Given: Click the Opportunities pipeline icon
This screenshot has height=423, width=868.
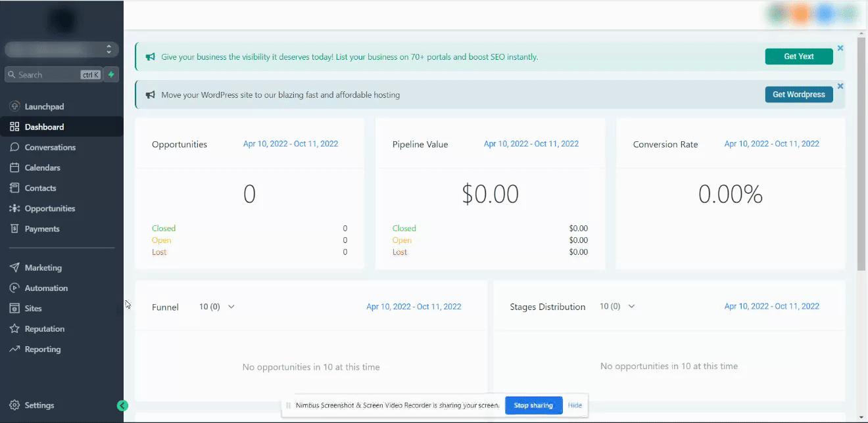Looking at the screenshot, I should [14, 208].
